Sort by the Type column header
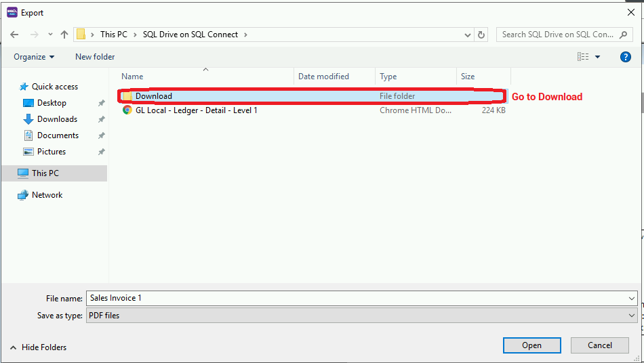 (388, 77)
